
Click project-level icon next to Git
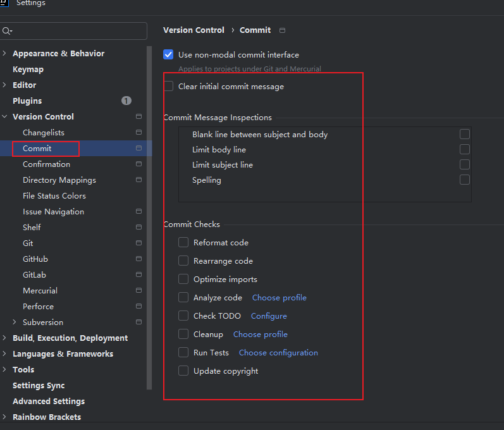[x=139, y=243]
